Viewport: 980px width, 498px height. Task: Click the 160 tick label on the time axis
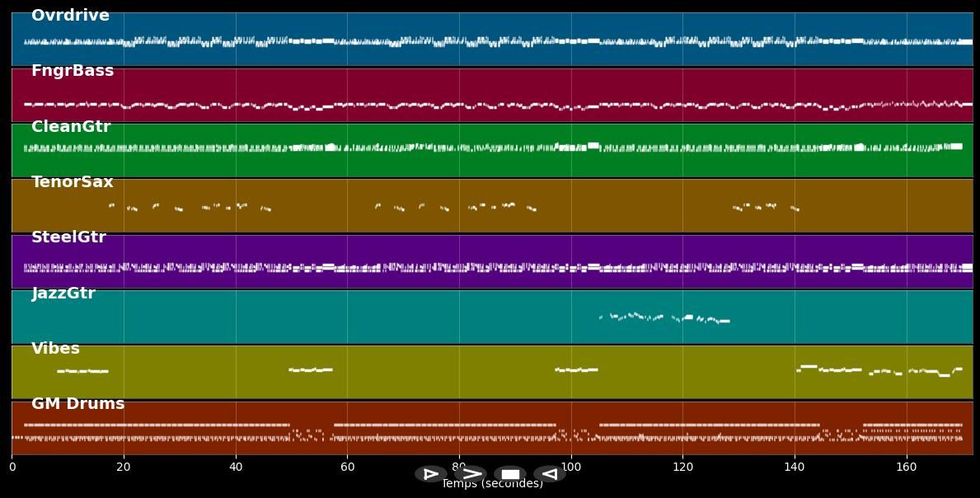(907, 467)
